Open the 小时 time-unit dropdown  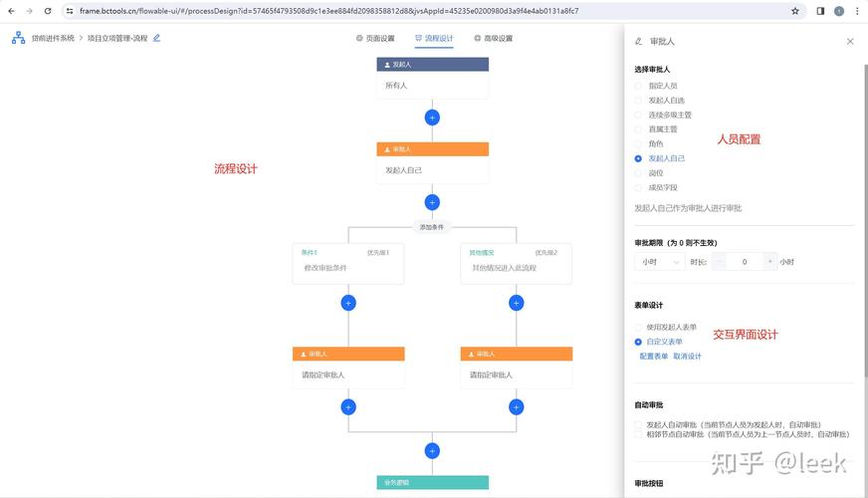pyautogui.click(x=660, y=262)
